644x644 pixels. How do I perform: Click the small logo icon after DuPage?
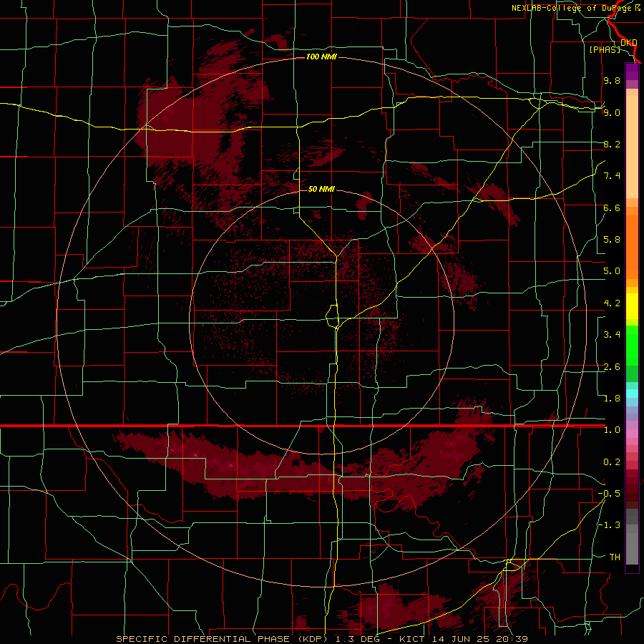click(638, 8)
